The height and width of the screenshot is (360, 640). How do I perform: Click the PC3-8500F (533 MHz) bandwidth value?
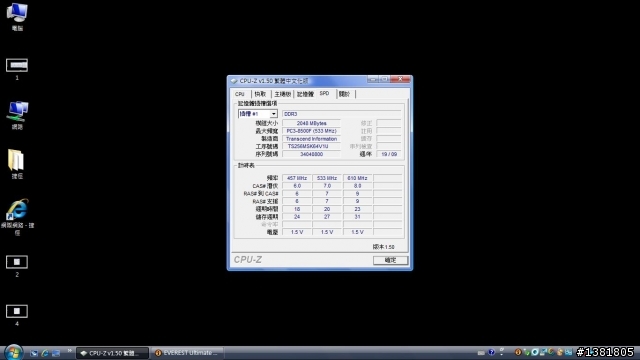[311, 131]
